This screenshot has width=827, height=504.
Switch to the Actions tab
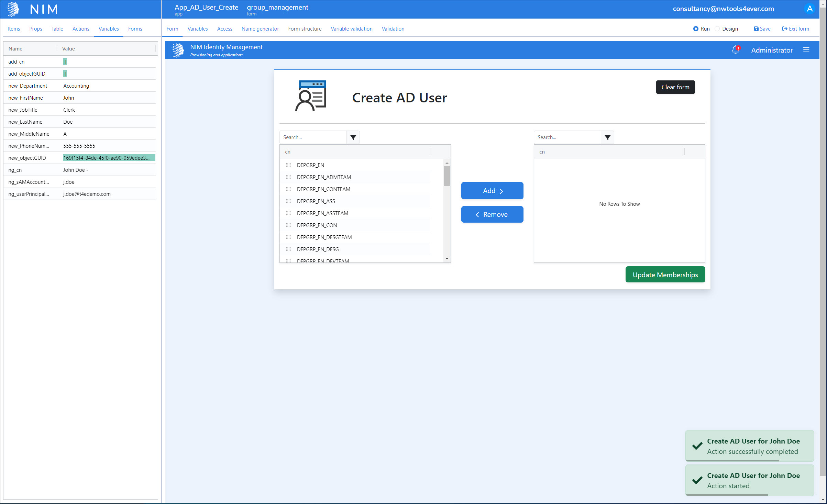click(x=81, y=29)
